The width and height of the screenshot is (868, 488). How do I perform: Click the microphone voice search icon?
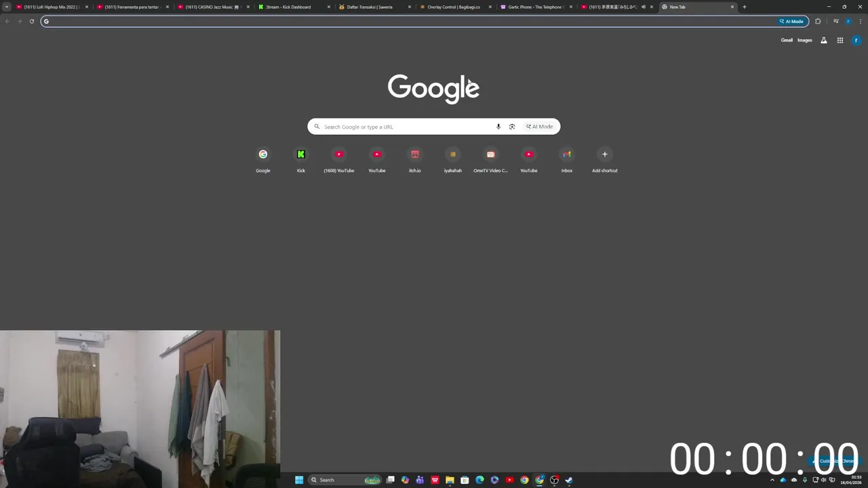click(498, 127)
